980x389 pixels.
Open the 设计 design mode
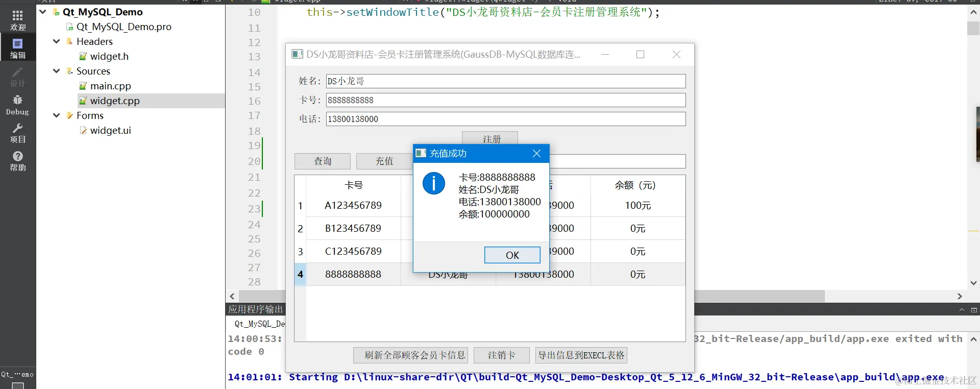pyautogui.click(x=18, y=77)
